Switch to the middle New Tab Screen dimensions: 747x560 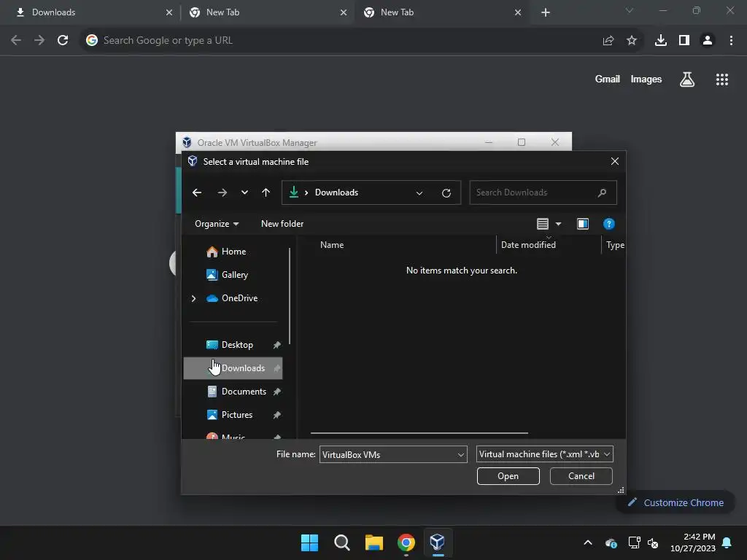point(267,12)
